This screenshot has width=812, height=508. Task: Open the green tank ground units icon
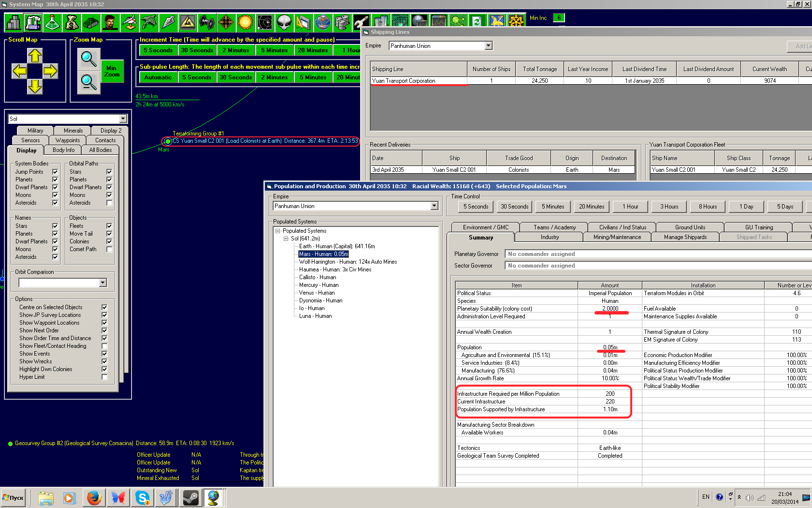pos(91,22)
